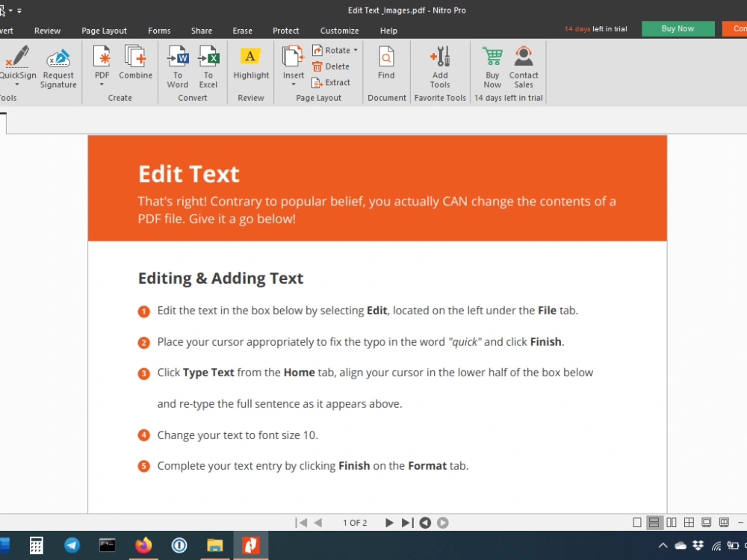Open Firefox from the taskbar
This screenshot has height=560, width=747.
pos(143,545)
